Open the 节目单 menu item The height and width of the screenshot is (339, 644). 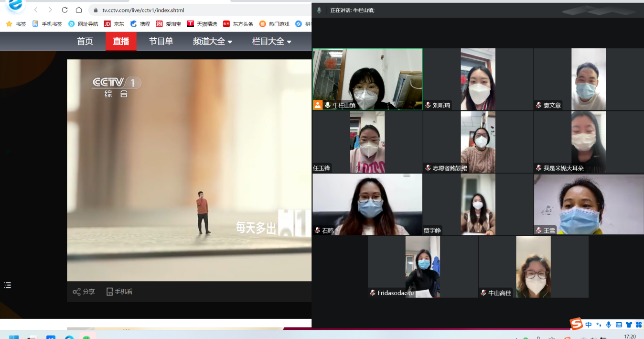pyautogui.click(x=161, y=42)
